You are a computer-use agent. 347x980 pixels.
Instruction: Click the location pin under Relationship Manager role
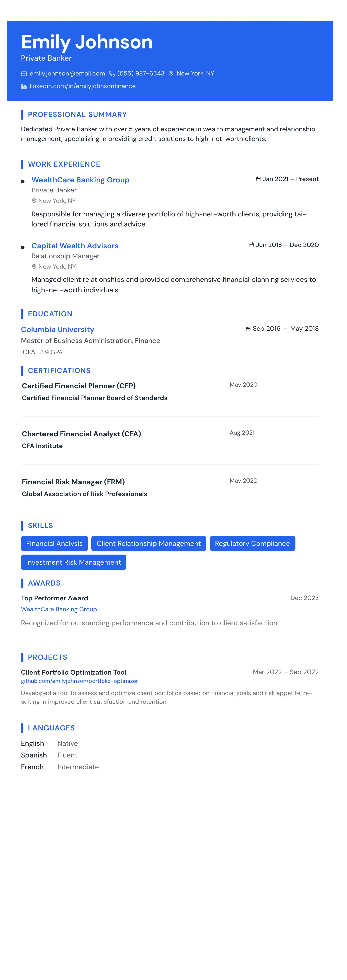(34, 267)
